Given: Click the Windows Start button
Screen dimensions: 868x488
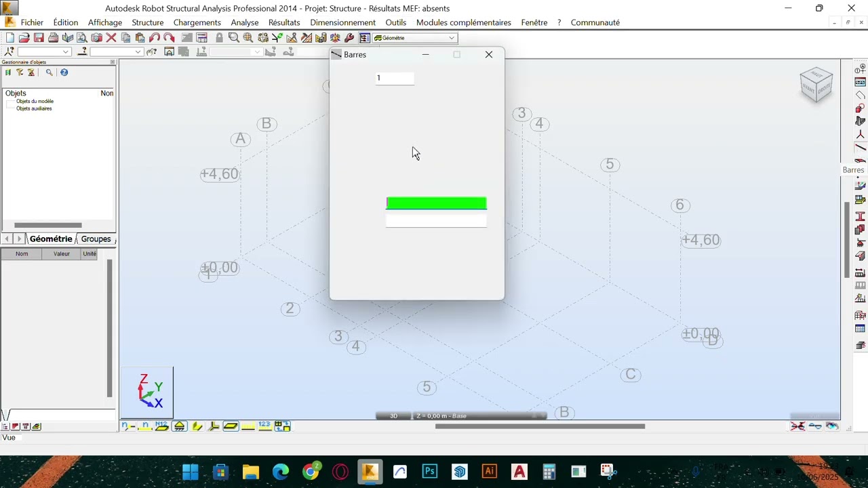Looking at the screenshot, I should (191, 471).
